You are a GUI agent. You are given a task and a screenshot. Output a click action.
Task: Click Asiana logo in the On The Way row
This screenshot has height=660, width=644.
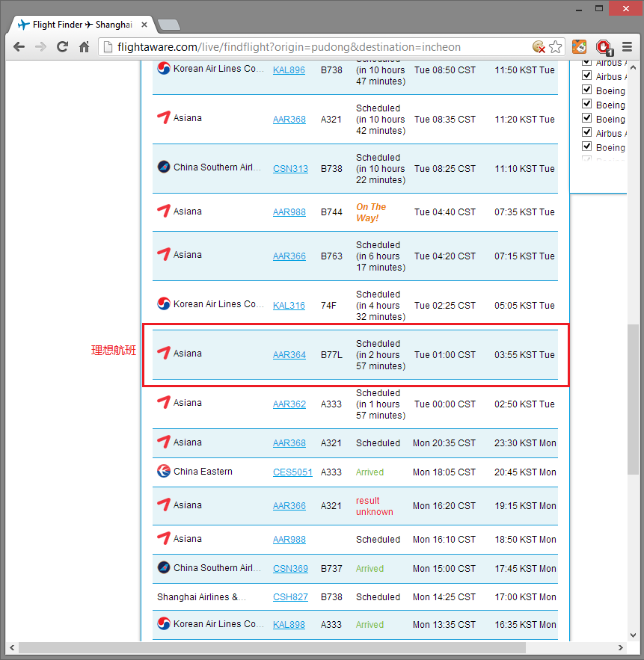pos(164,211)
